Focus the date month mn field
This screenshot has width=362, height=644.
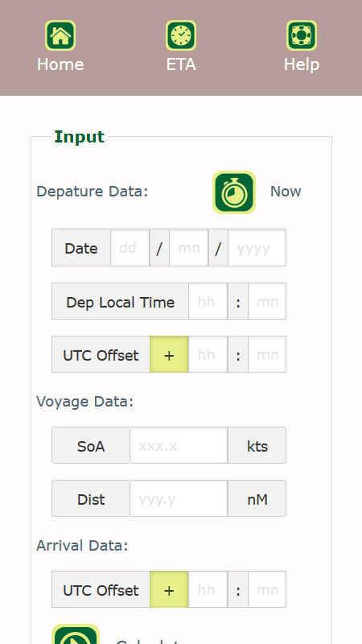(189, 248)
